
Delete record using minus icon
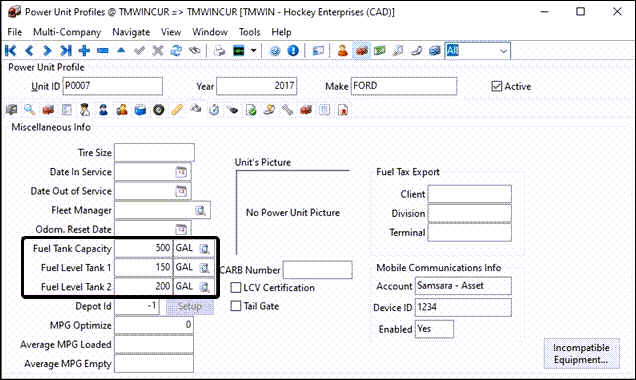coord(103,51)
